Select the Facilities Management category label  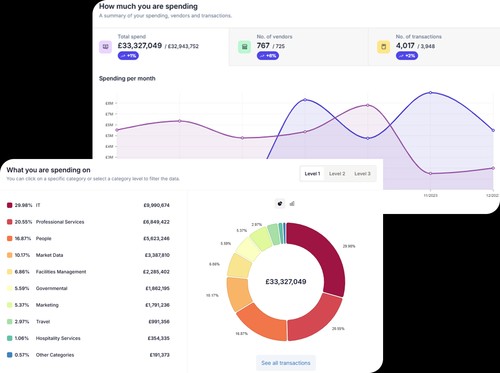coord(61,272)
